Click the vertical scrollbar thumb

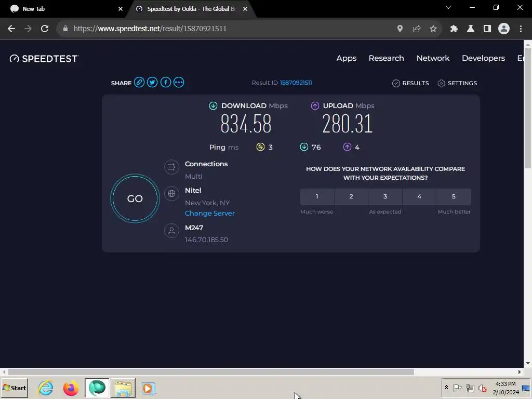(528, 109)
